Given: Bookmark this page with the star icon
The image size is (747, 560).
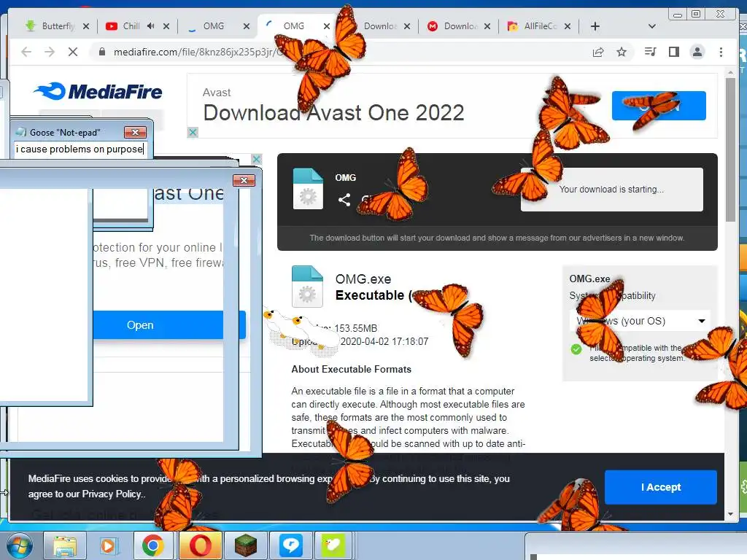Looking at the screenshot, I should (622, 52).
